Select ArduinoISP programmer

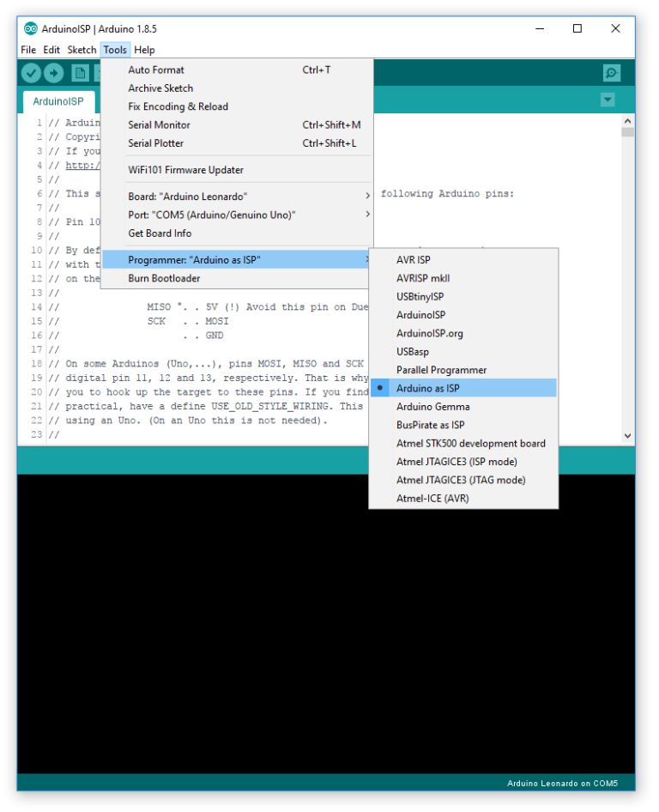(x=464, y=314)
